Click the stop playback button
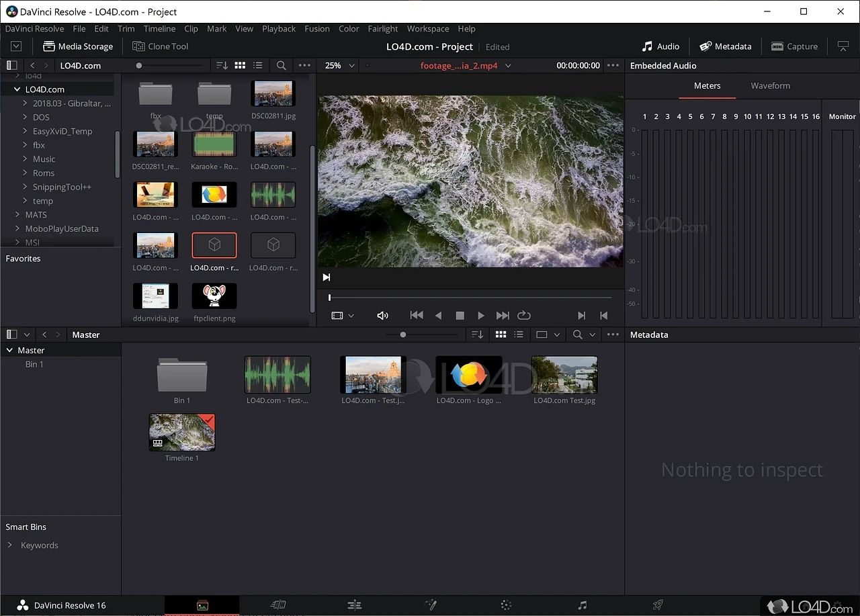The width and height of the screenshot is (860, 616). tap(460, 315)
